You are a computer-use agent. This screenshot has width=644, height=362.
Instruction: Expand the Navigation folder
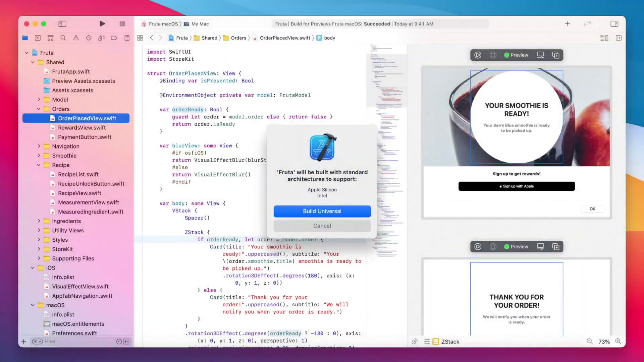[x=39, y=146]
